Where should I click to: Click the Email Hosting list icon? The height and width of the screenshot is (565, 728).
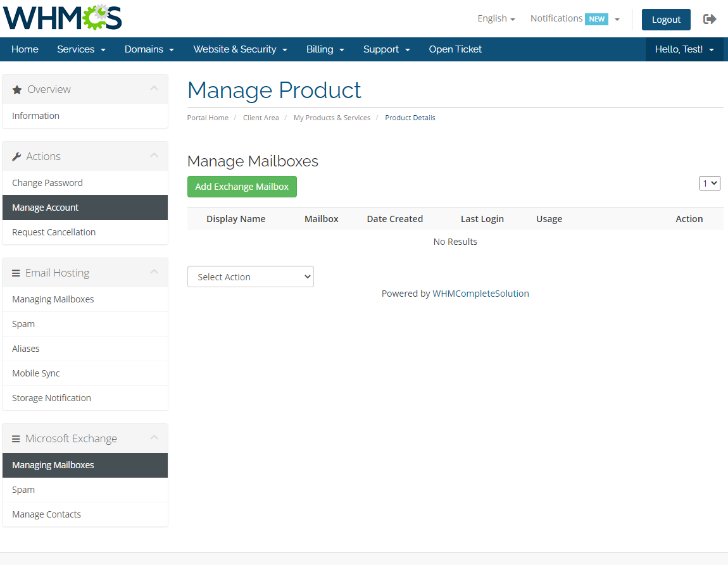click(x=16, y=273)
